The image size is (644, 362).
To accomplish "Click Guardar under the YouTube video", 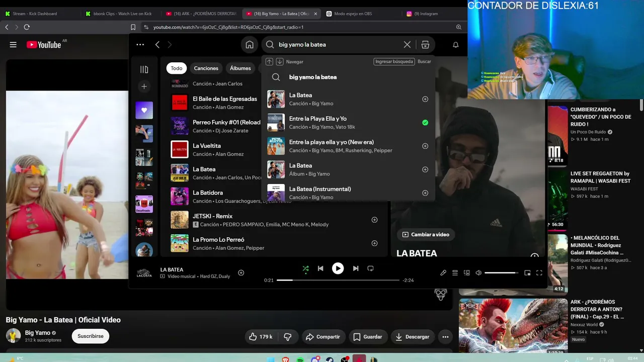I will 368,337.
